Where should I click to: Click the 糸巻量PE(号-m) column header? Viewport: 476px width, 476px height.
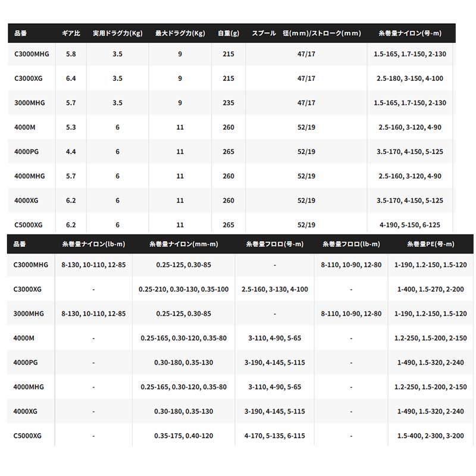(430, 244)
